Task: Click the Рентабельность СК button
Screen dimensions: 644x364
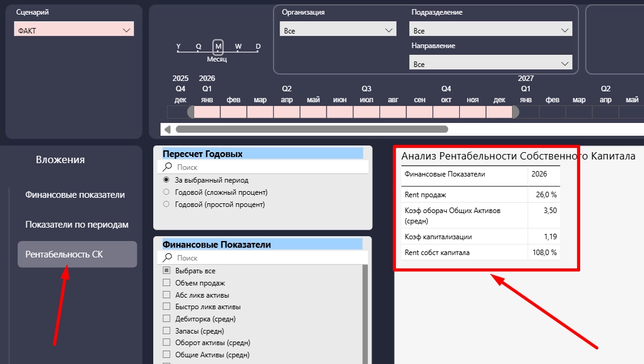Action: (x=77, y=254)
